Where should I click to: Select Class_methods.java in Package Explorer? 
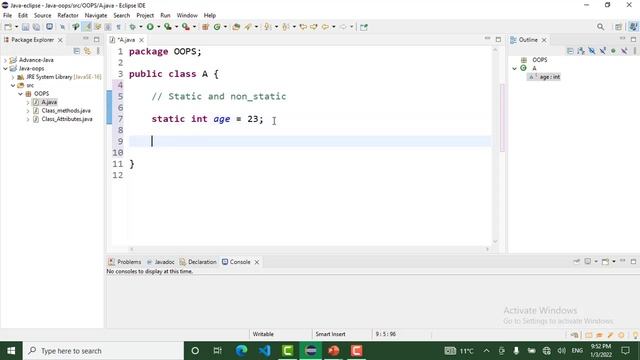(62, 111)
